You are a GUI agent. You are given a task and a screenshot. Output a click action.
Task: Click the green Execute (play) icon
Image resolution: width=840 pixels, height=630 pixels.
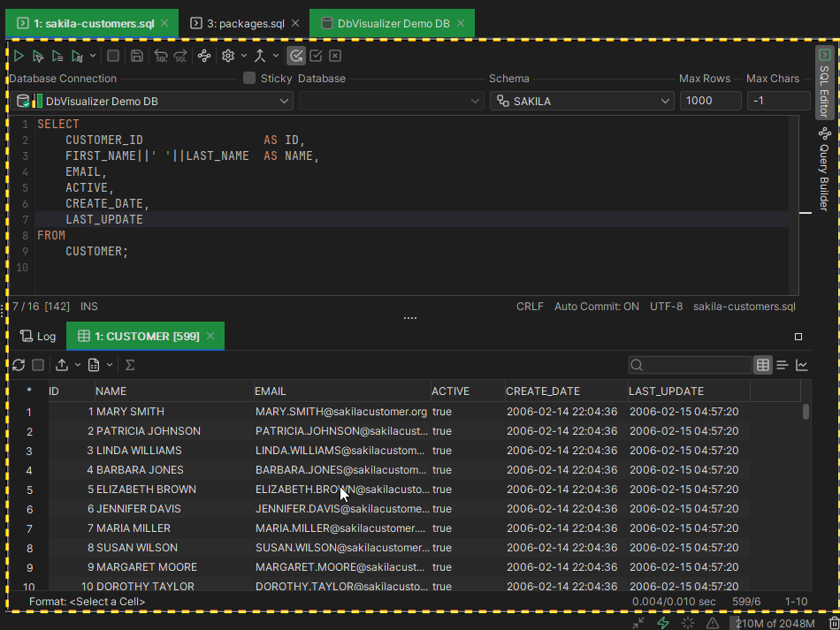click(19, 56)
